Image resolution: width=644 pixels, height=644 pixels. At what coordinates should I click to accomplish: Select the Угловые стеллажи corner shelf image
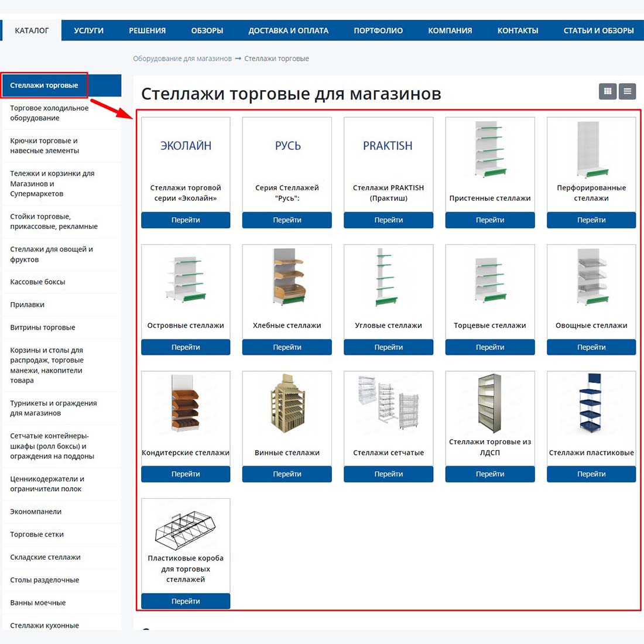coord(388,276)
